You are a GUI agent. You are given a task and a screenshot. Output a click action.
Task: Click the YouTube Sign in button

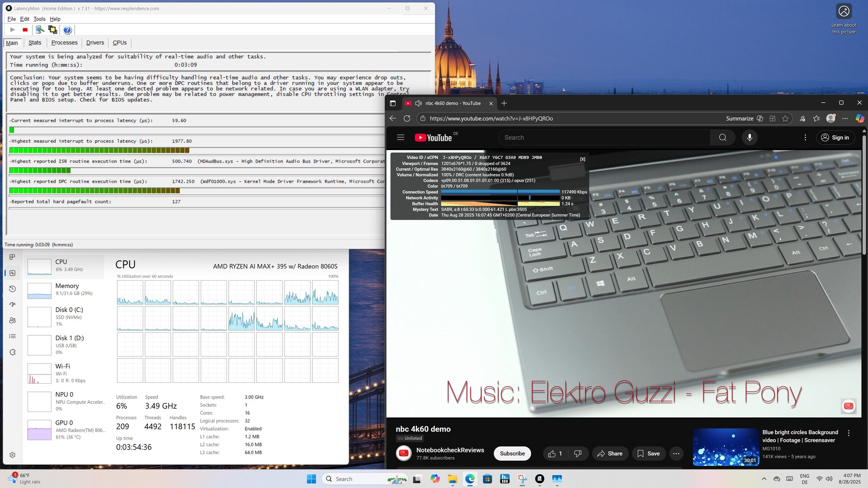[x=835, y=137]
